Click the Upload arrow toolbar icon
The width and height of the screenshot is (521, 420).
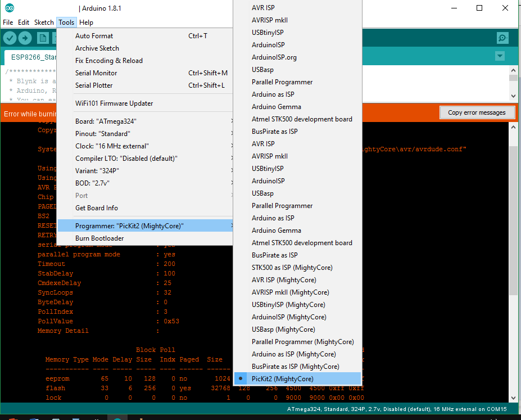coord(25,38)
